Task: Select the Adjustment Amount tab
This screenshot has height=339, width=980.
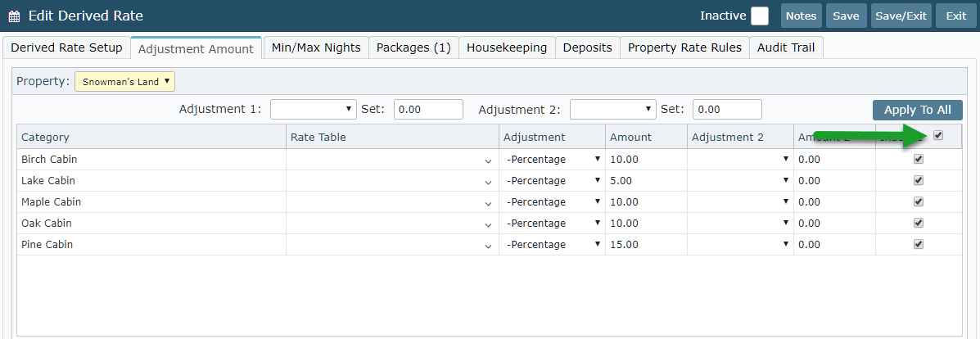Action: [196, 49]
